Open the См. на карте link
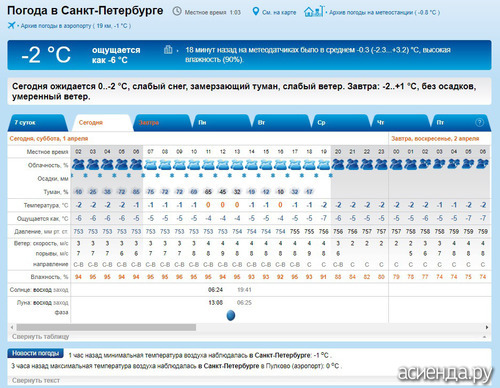 (279, 12)
